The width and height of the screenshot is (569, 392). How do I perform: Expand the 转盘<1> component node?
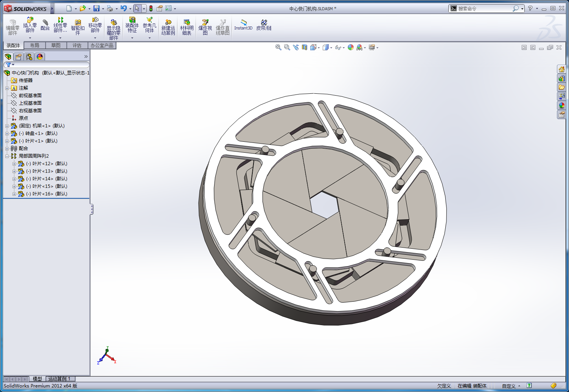pyautogui.click(x=7, y=133)
